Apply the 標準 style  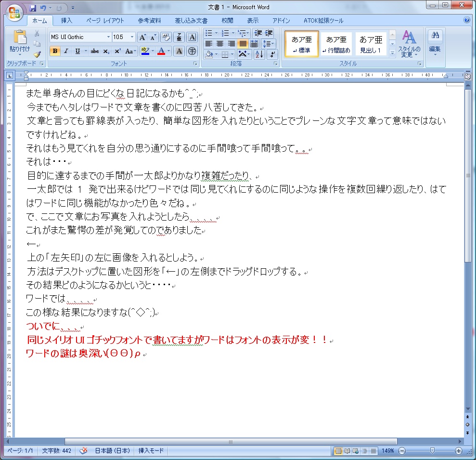[x=301, y=44]
